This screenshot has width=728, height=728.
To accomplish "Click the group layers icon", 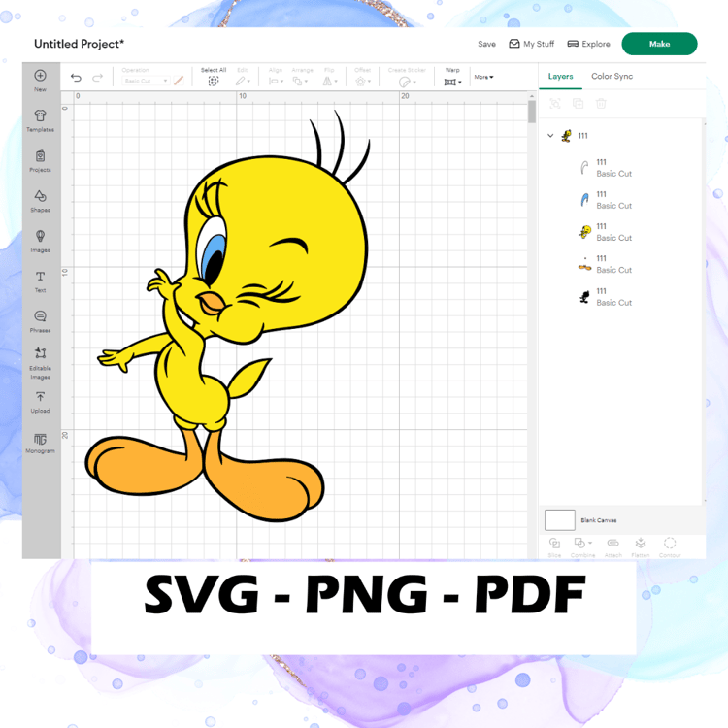I will tap(555, 104).
